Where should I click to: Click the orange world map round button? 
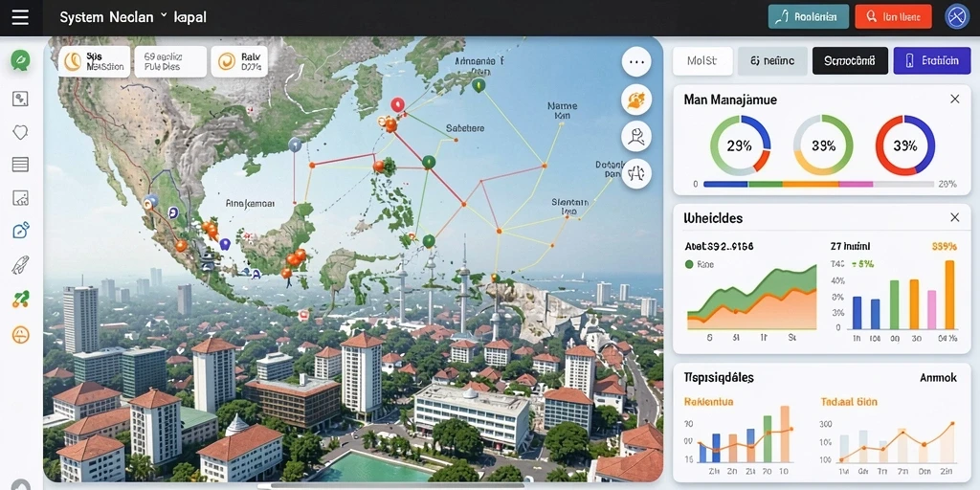click(636, 100)
